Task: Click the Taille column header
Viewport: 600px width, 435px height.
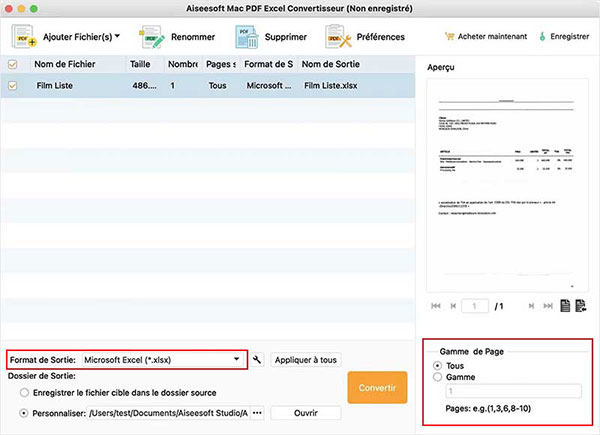Action: point(140,64)
